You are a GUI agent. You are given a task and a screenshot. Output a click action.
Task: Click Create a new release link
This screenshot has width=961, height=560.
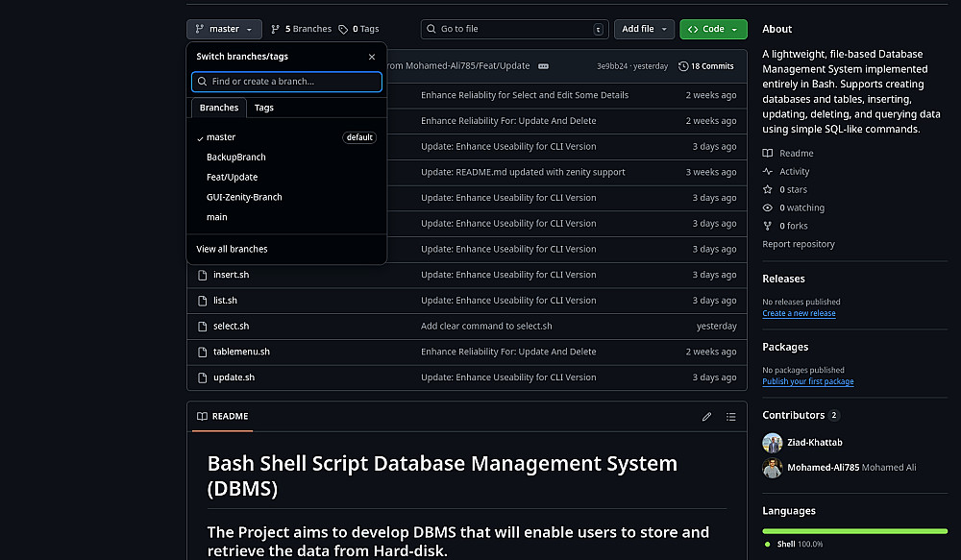coord(799,313)
